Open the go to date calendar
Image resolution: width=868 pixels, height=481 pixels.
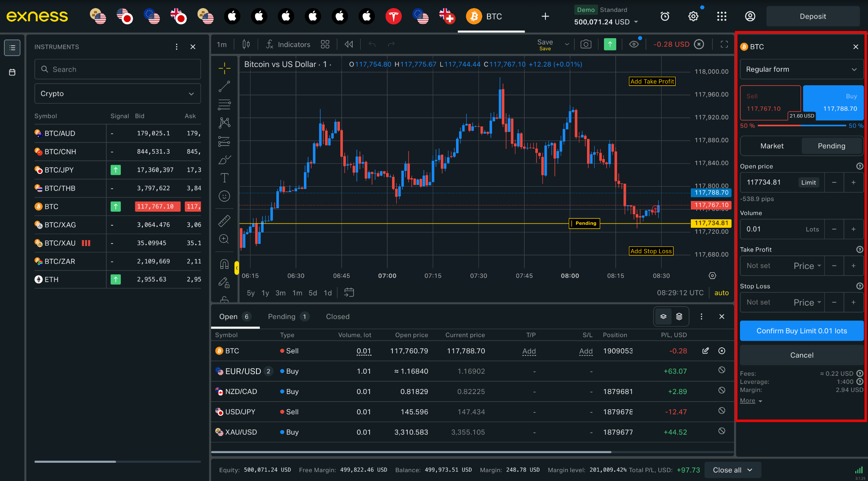[349, 293]
